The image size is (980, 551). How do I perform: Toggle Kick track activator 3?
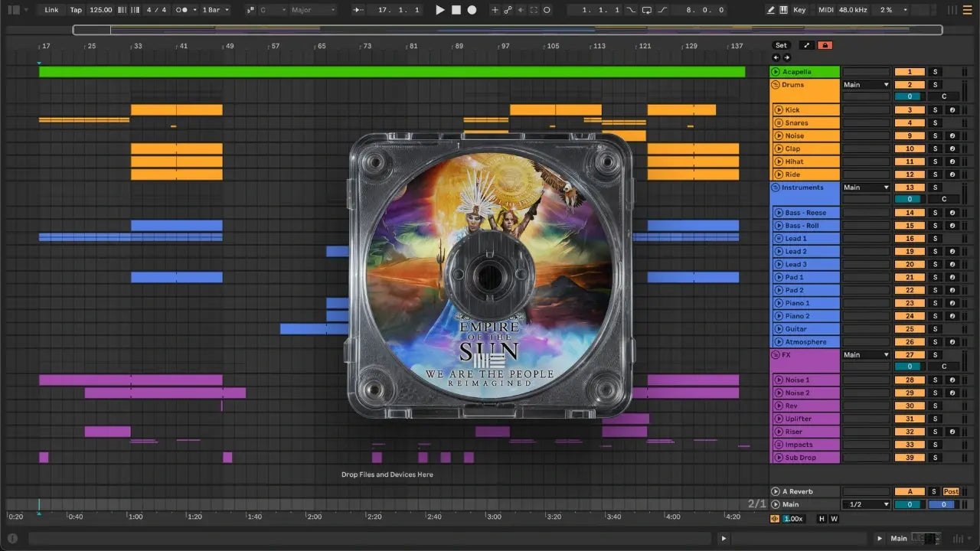(x=910, y=110)
